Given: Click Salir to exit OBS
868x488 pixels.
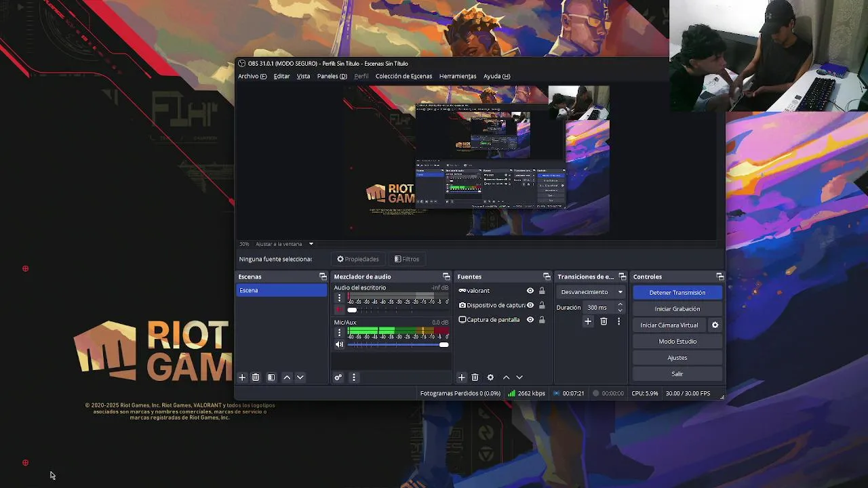Looking at the screenshot, I should 677,374.
